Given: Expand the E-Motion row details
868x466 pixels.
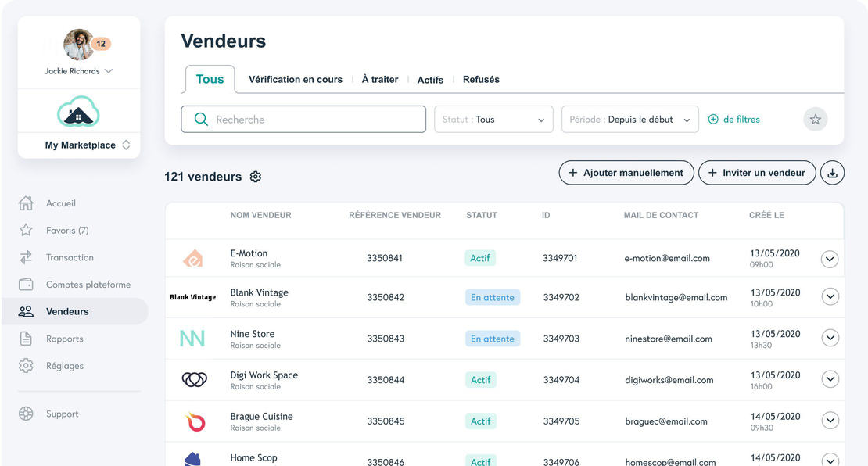Looking at the screenshot, I should coord(829,259).
